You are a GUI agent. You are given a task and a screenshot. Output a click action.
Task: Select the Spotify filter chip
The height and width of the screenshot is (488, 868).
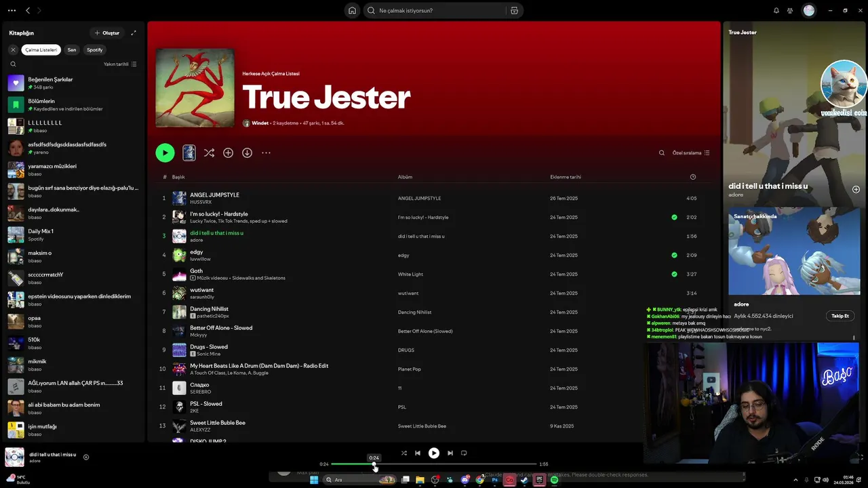[x=95, y=49]
